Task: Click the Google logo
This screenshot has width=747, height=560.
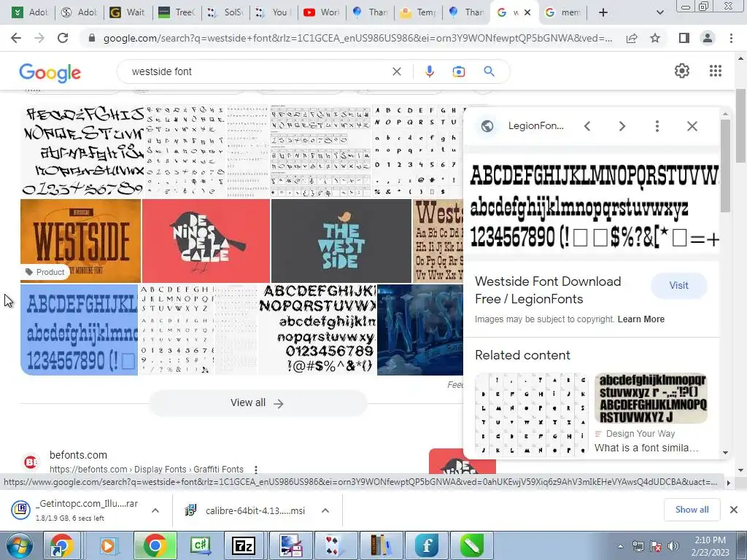Action: (50, 72)
